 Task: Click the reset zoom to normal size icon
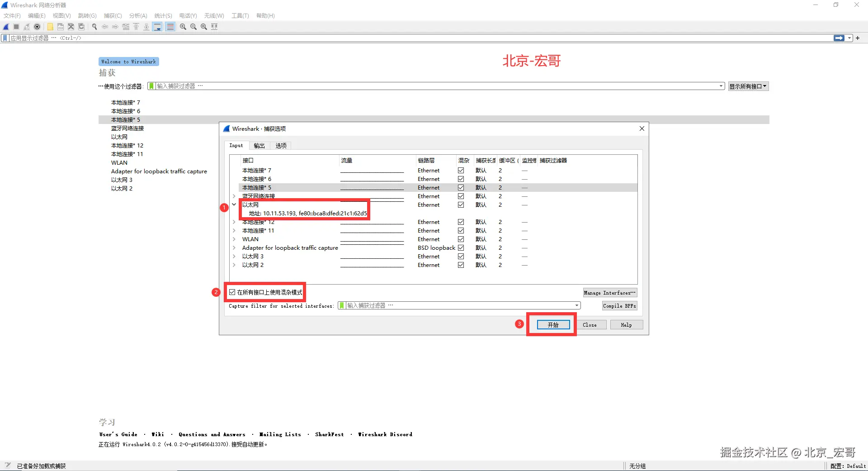coord(204,27)
